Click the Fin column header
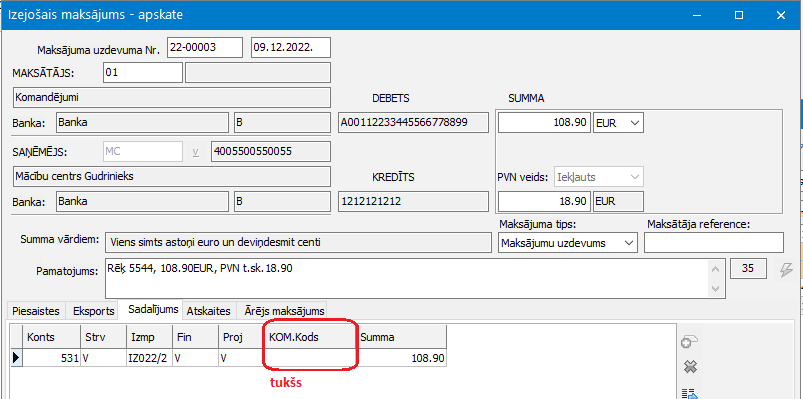This screenshot has width=803, height=399. [x=195, y=338]
